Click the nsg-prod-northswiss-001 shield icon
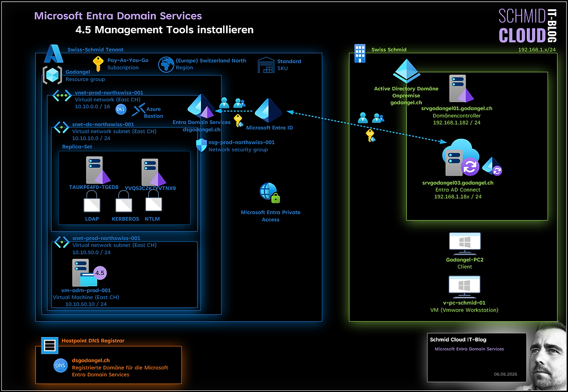Image resolution: width=568 pixels, height=392 pixels. click(202, 145)
